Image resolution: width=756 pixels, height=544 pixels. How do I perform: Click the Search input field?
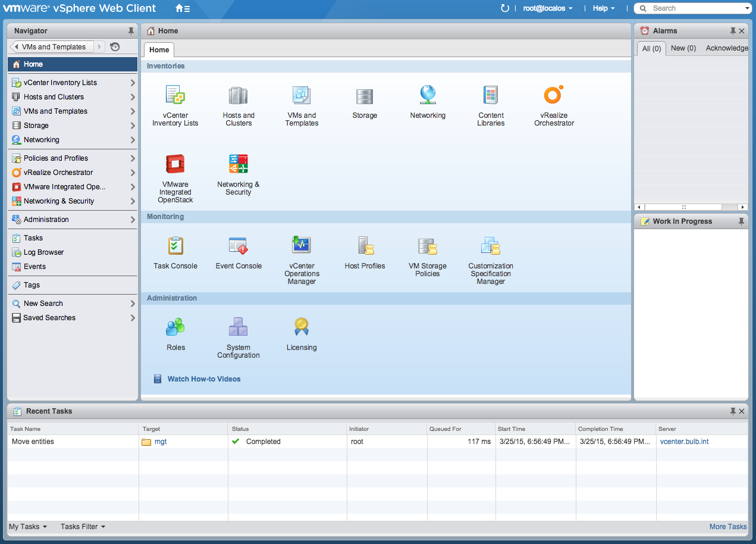(693, 8)
